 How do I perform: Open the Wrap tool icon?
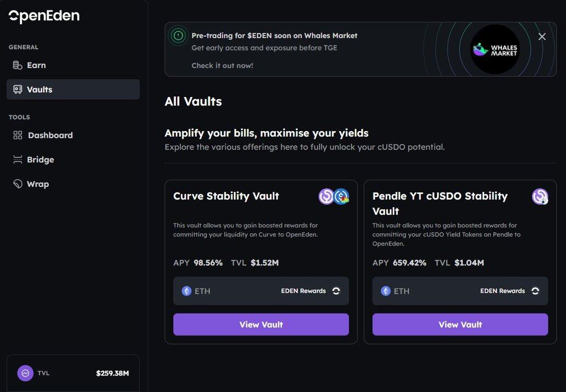[18, 184]
